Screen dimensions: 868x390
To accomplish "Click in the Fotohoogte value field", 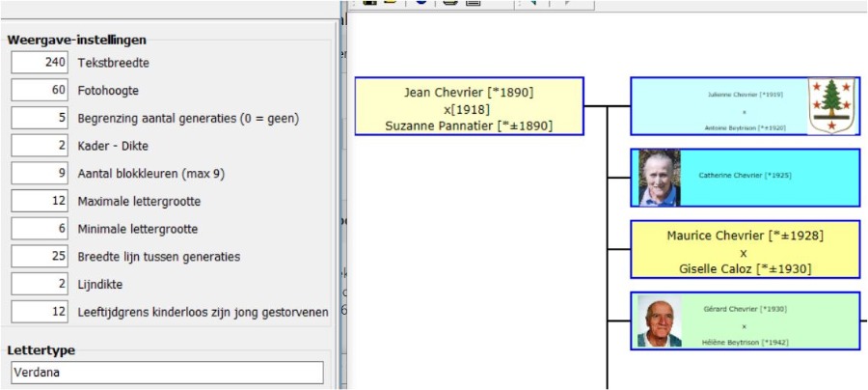I will pyautogui.click(x=40, y=91).
